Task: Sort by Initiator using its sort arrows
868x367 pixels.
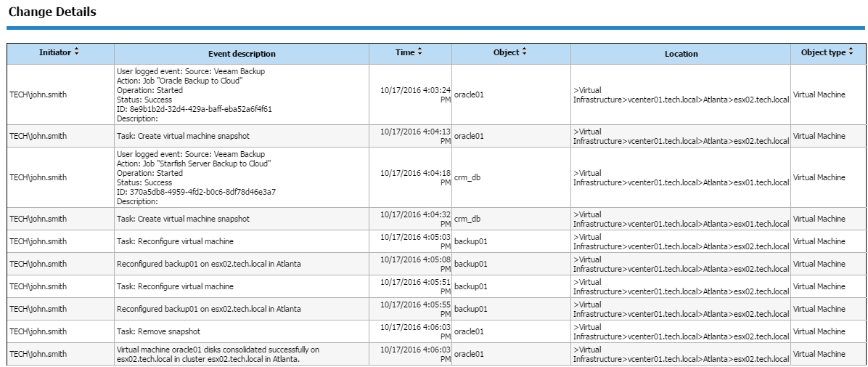Action: [76, 52]
